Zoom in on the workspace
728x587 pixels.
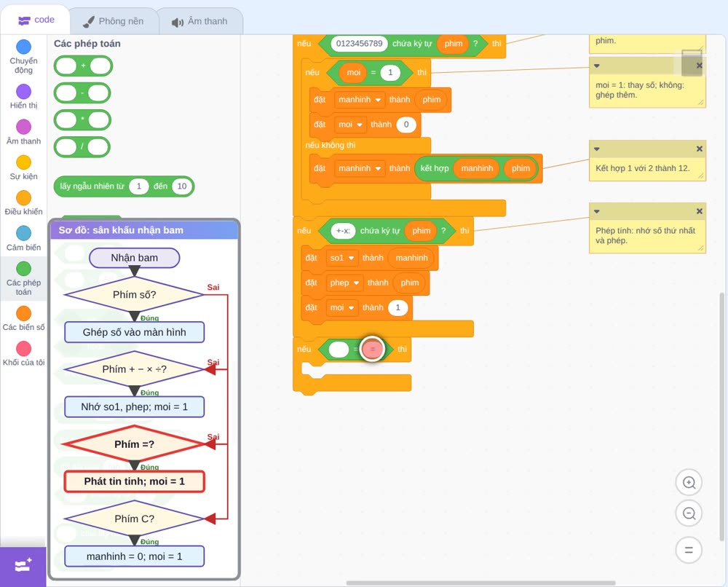point(689,483)
